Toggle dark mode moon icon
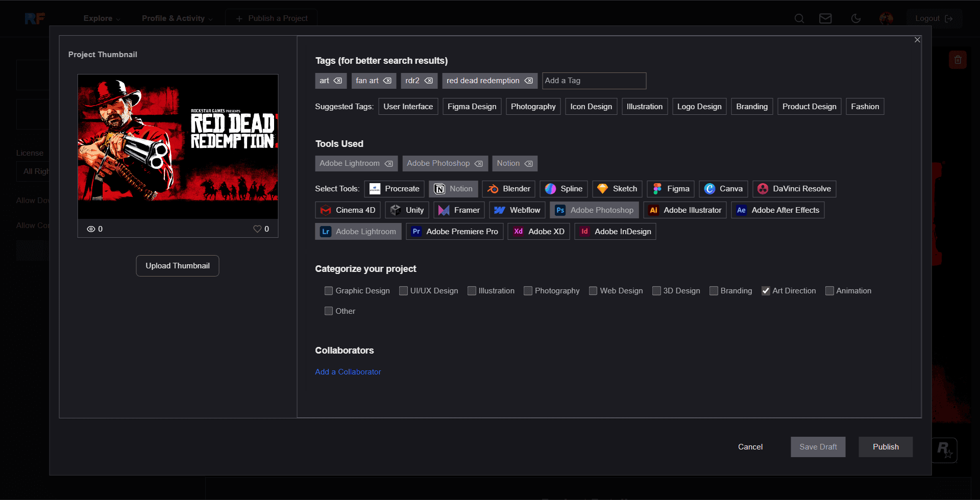 click(856, 18)
